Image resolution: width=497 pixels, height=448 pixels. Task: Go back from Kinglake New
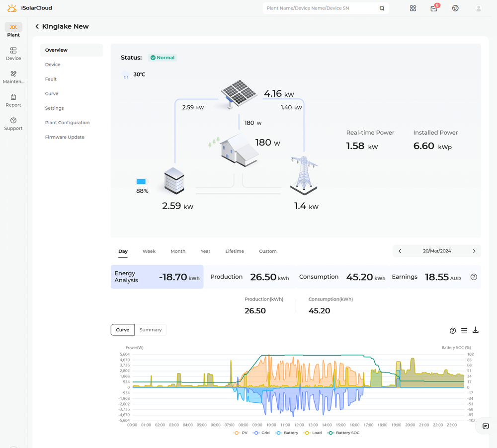tap(37, 27)
